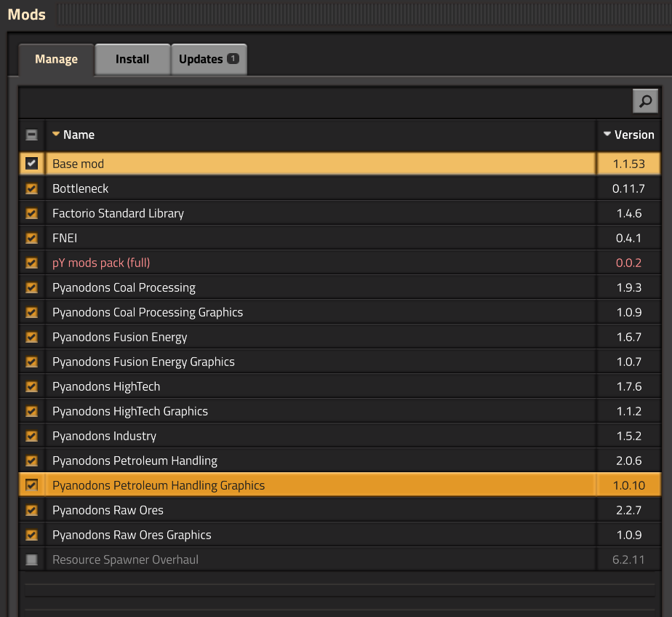672x617 pixels.
Task: Click version 6.2.11 of Resource Spawner Overhaul
Action: (628, 560)
